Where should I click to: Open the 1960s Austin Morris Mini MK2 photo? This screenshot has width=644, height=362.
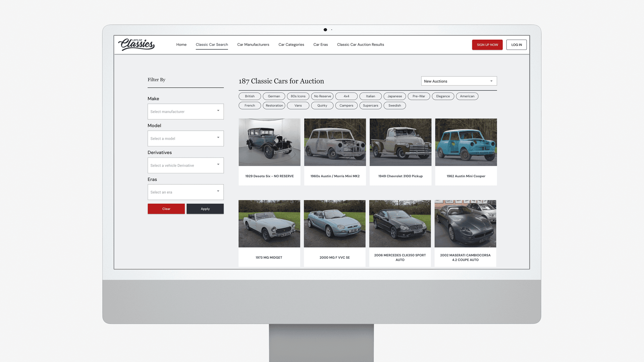click(335, 142)
